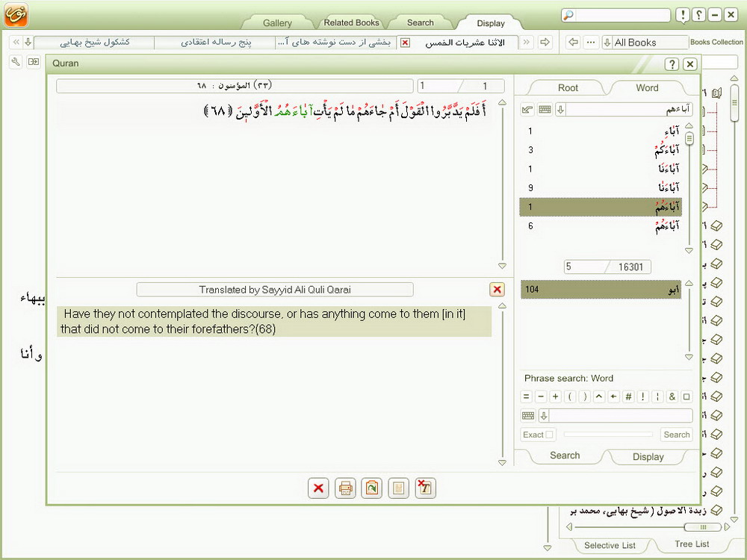Open the translator selector 'Sayyid Ali Quli Qarai'
The width and height of the screenshot is (747, 560).
pos(275,290)
